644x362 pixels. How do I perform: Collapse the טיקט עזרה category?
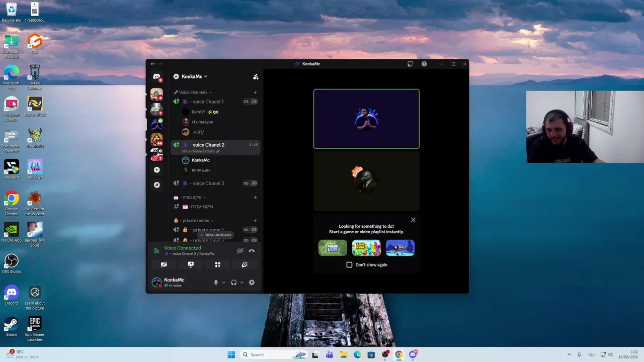(190, 198)
